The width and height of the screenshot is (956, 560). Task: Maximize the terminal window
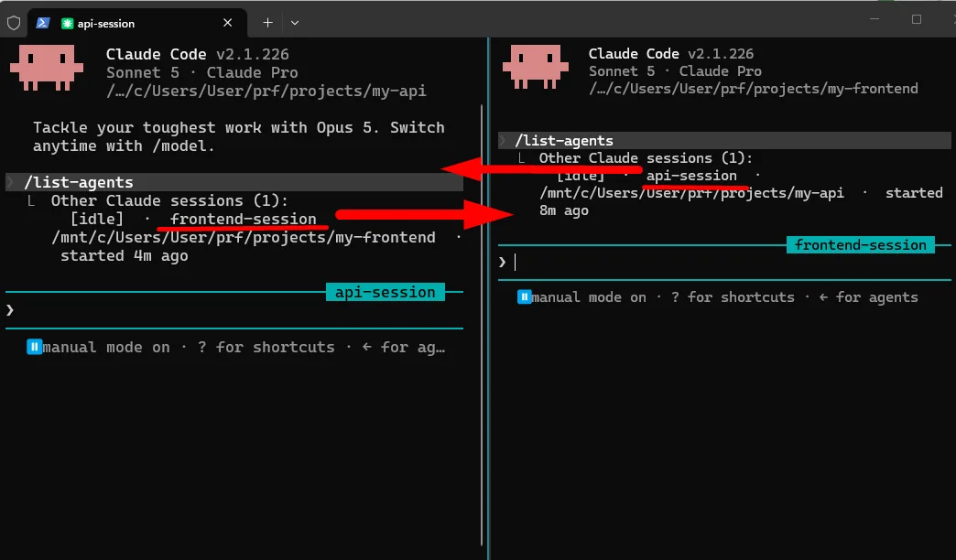coord(917,19)
